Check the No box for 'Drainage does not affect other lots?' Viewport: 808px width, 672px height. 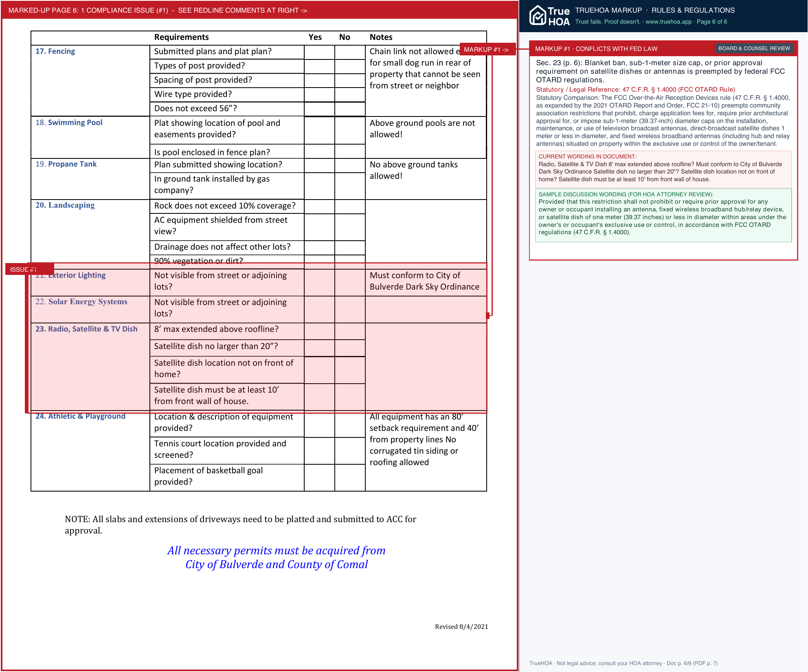tap(350, 248)
